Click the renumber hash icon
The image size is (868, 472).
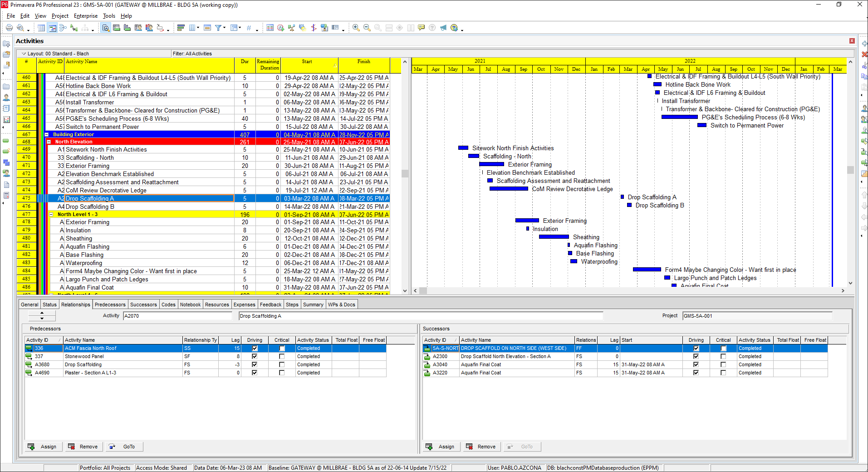click(x=249, y=28)
